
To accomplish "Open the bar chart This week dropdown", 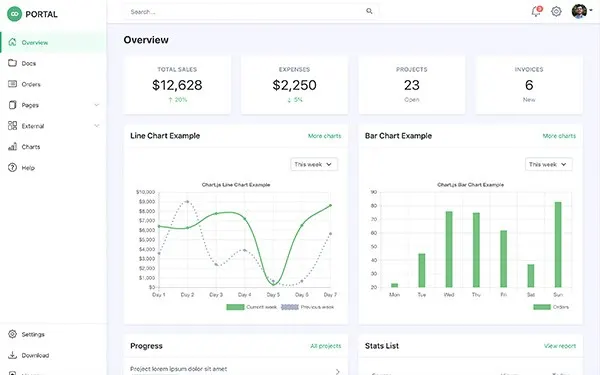I will coord(548,164).
